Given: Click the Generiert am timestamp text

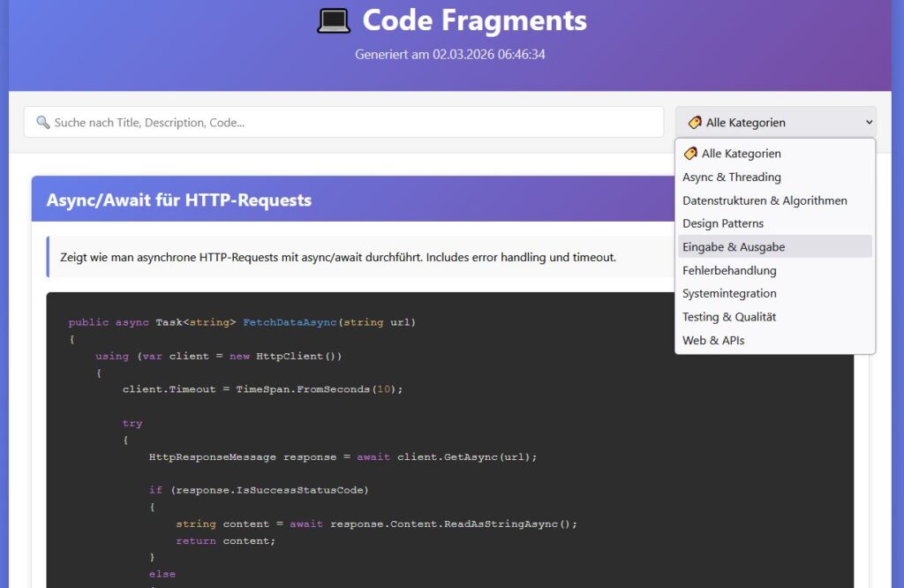Looking at the screenshot, I should pos(450,54).
